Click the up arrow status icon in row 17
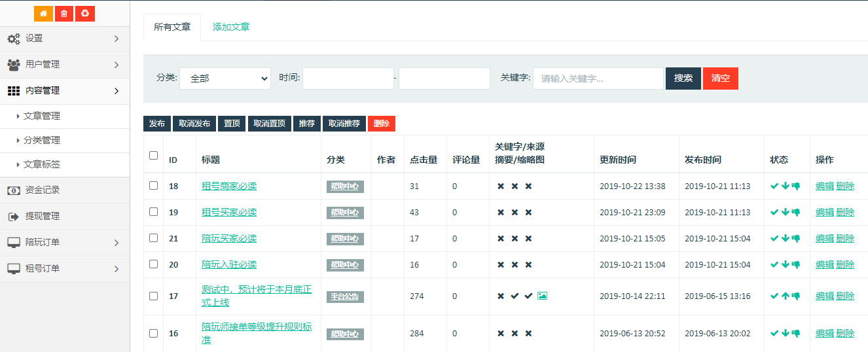 point(786,296)
